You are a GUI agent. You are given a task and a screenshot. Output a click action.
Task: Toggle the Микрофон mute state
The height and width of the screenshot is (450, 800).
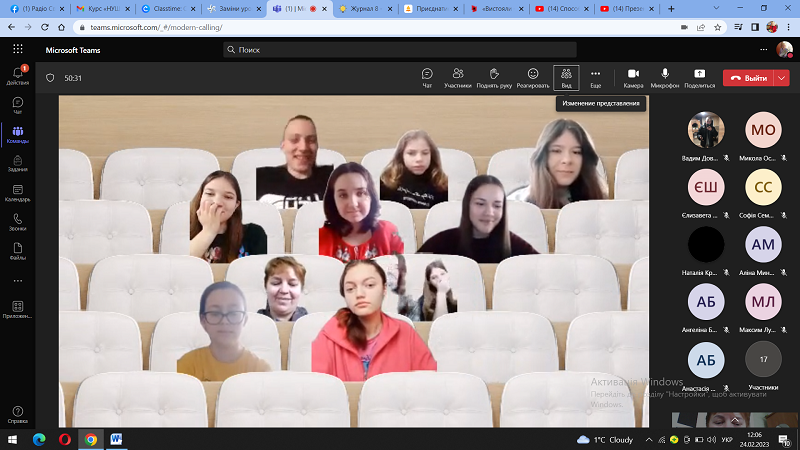click(x=665, y=77)
